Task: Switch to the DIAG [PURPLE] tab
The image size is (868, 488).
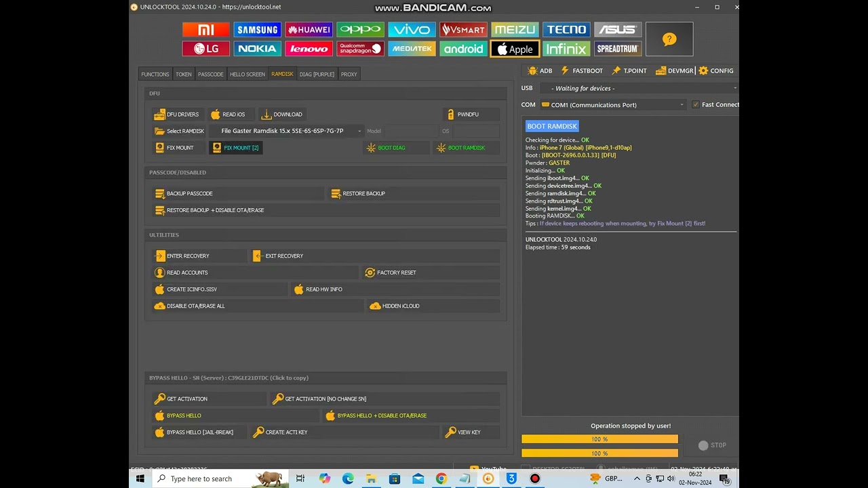Action: click(317, 74)
